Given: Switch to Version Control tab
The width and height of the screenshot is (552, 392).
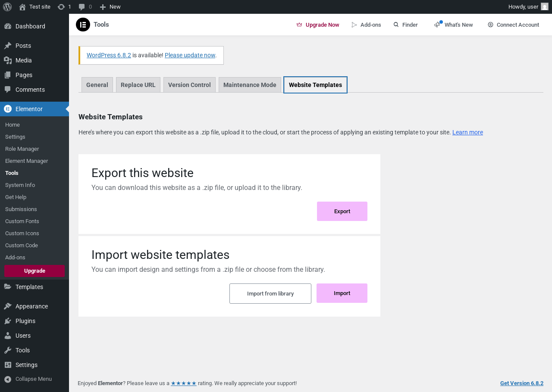Looking at the screenshot, I should 189,85.
